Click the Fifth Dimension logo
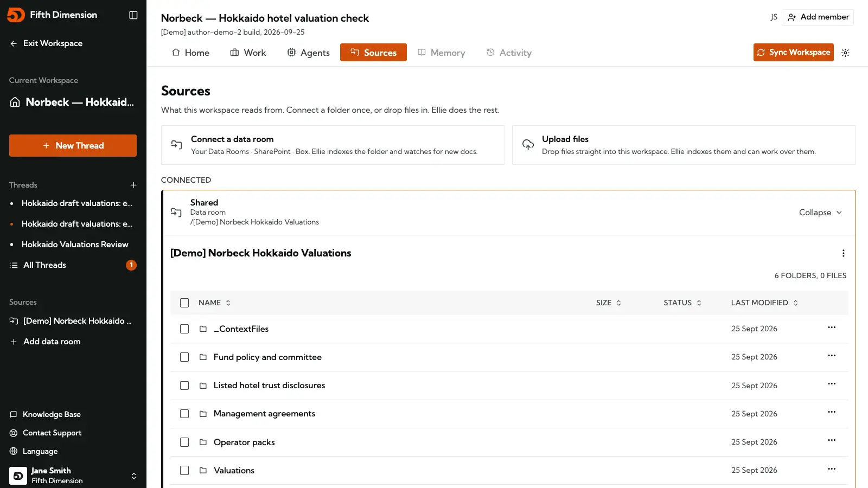 click(16, 15)
